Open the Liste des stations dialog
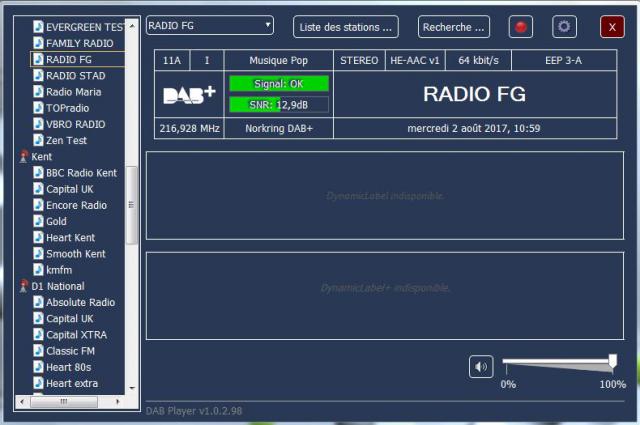640x425 pixels. (346, 27)
